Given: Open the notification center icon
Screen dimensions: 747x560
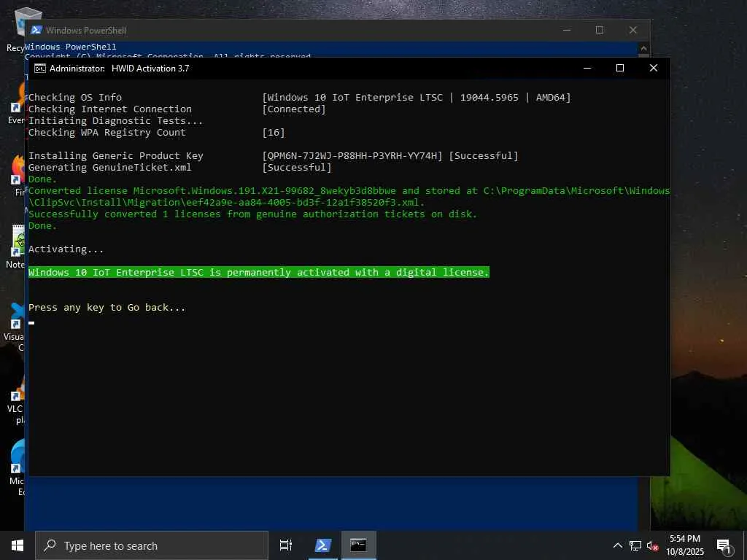Looking at the screenshot, I should point(724,546).
